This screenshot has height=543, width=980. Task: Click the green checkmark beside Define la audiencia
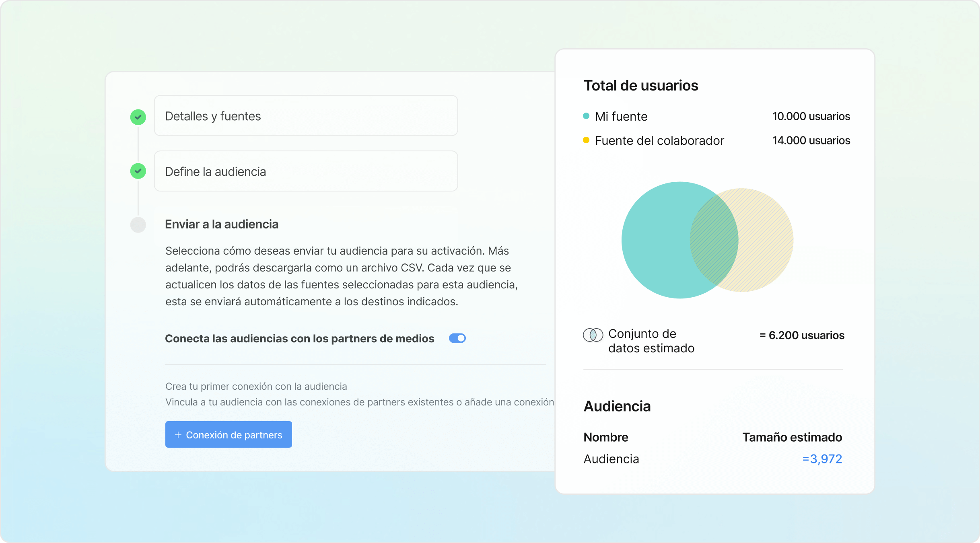138,171
